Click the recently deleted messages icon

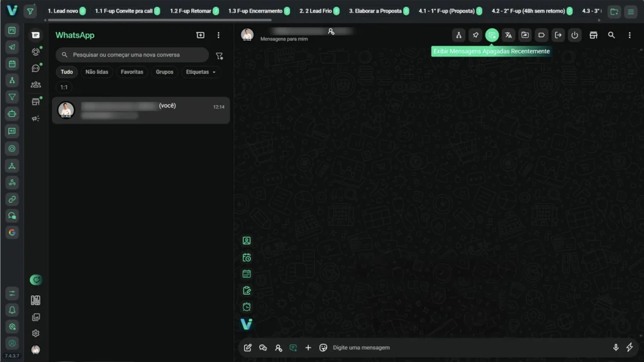click(492, 35)
